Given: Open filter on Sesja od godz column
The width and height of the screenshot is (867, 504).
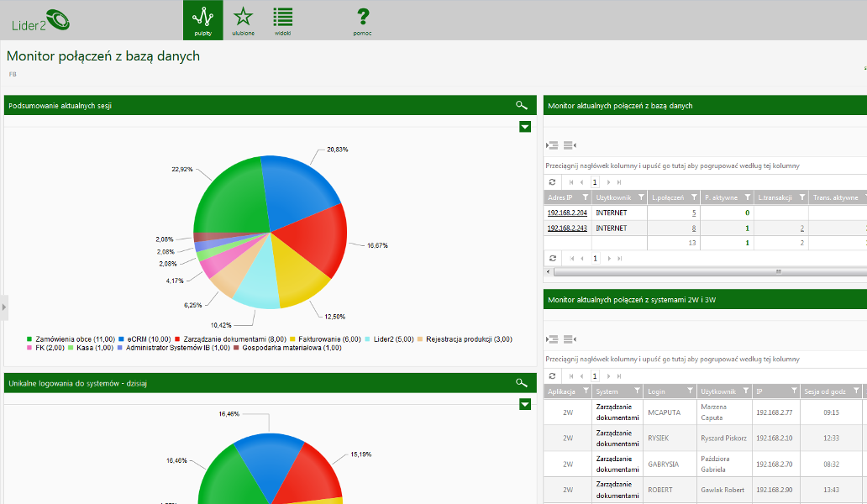Looking at the screenshot, I should (x=856, y=391).
